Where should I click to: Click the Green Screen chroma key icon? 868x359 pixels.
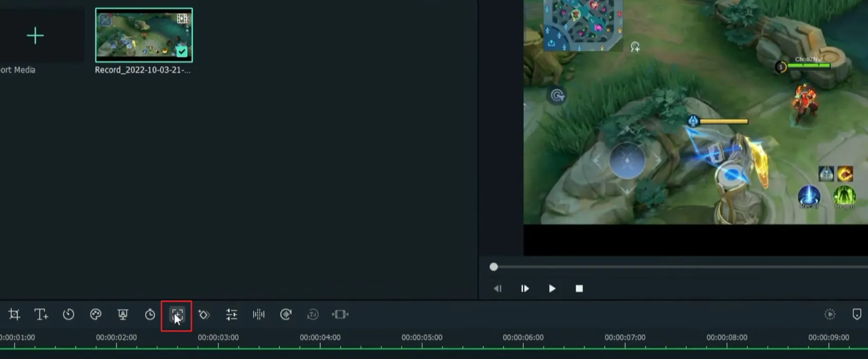123,314
